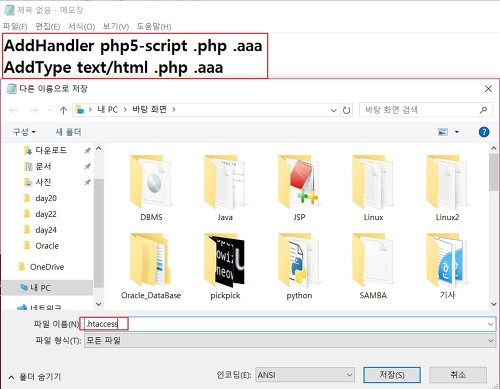Screen dimensions: 500x389
Task: Open the Linux2 folder
Action: [x=447, y=188]
